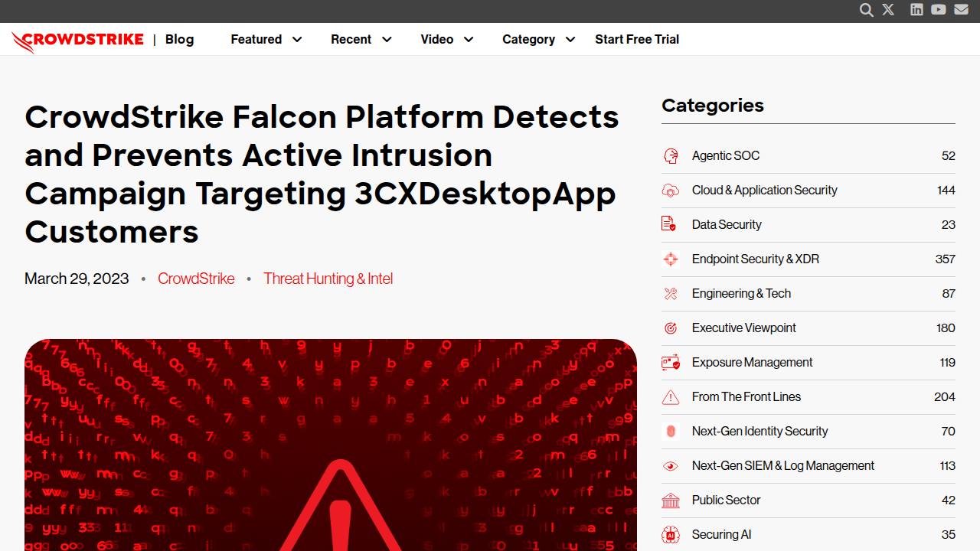Image resolution: width=980 pixels, height=551 pixels.
Task: Click the count 87 for Engineering & Tech
Action: pyautogui.click(x=949, y=293)
